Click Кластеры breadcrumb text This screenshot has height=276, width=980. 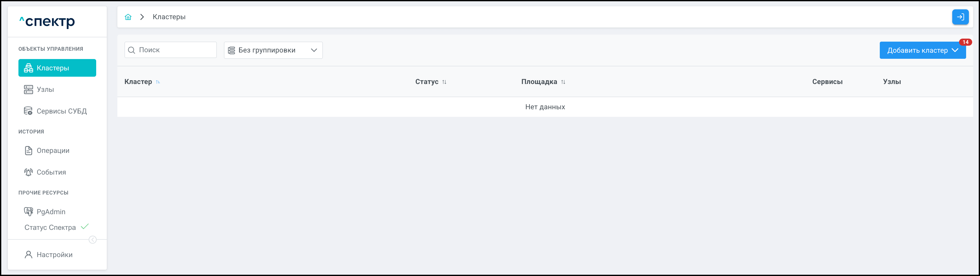point(169,17)
